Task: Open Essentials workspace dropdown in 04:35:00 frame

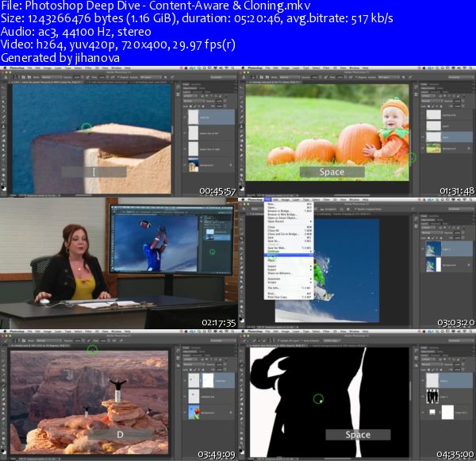Action: tap(461, 340)
